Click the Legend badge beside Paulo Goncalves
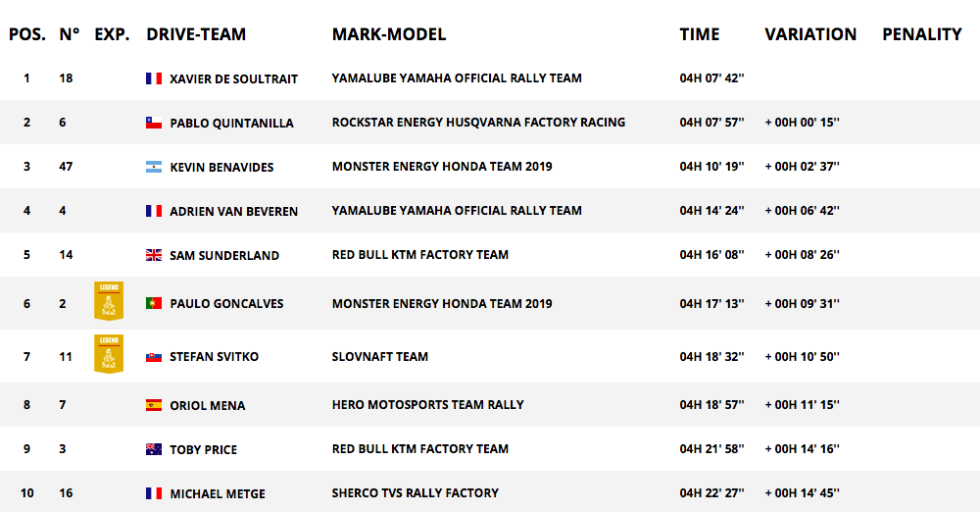980x512 pixels. coord(109,301)
